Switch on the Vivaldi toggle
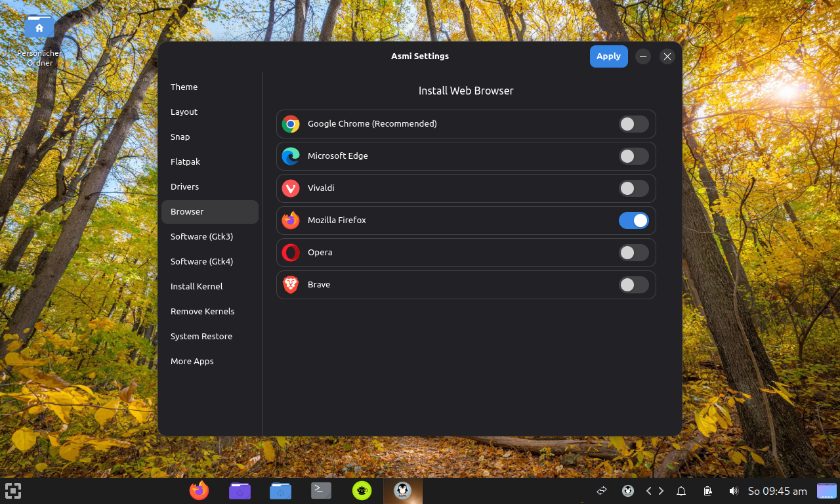 click(633, 188)
